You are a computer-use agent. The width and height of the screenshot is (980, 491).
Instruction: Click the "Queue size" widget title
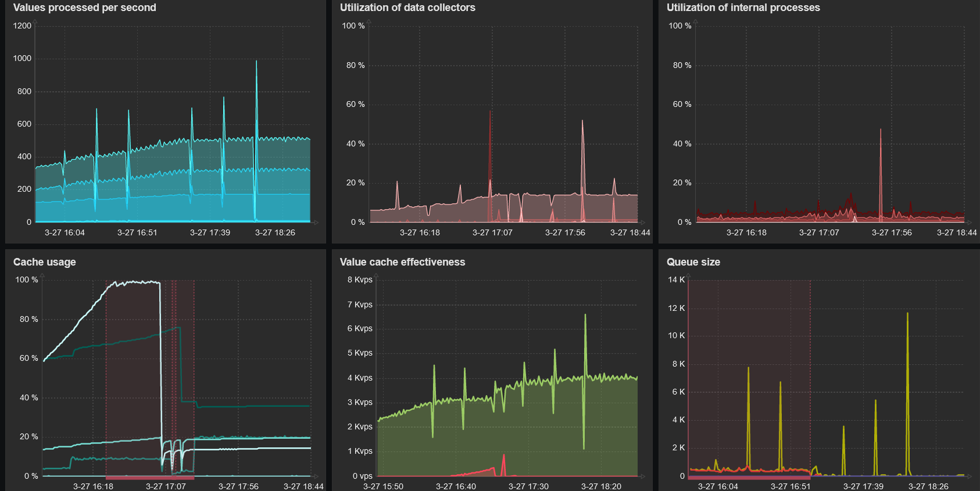click(693, 262)
